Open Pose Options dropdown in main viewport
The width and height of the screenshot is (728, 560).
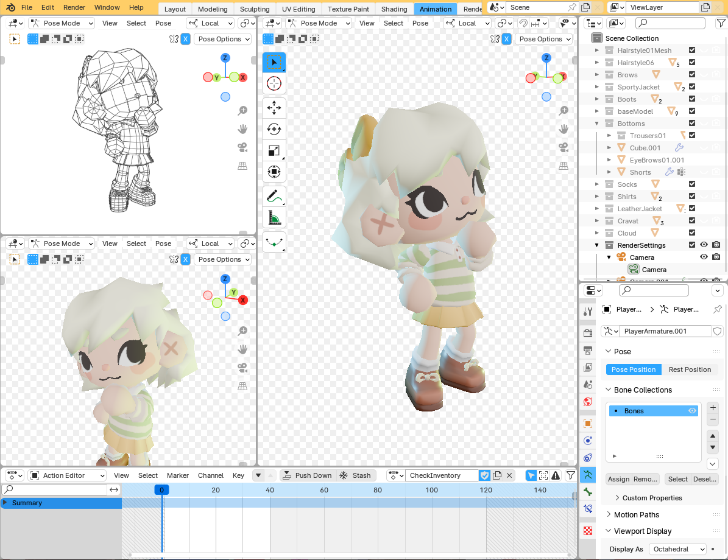[545, 39]
